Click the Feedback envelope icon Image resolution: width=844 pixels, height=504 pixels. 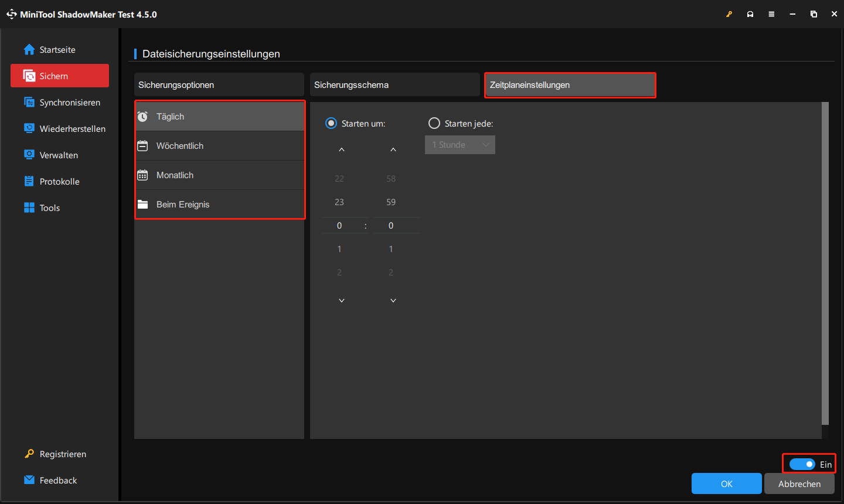29,480
